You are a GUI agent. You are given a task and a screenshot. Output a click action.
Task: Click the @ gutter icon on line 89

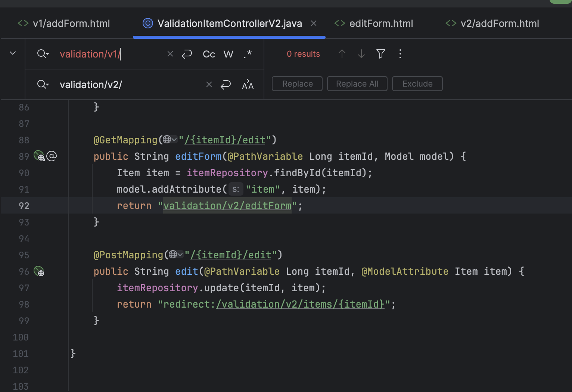pyautogui.click(x=52, y=156)
